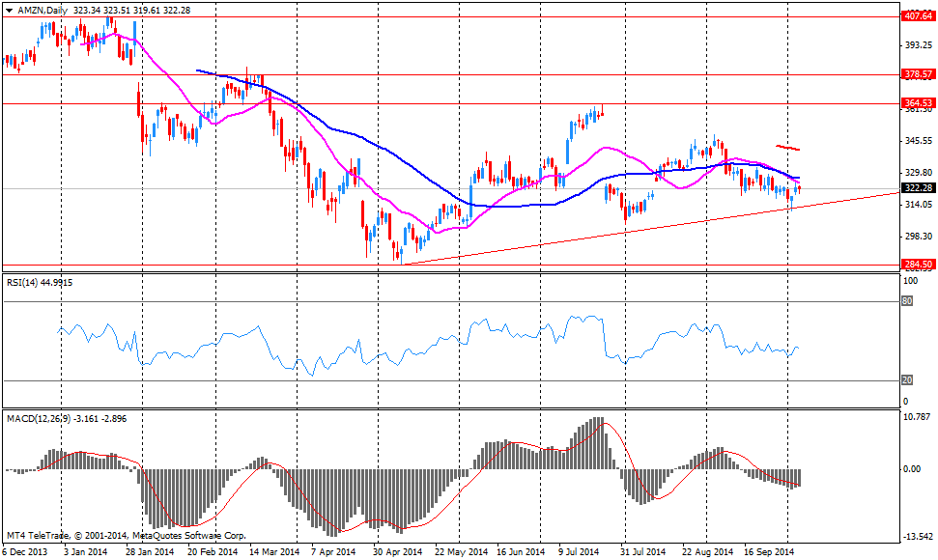Click the MACD(12,26,9) indicator label

click(x=41, y=417)
